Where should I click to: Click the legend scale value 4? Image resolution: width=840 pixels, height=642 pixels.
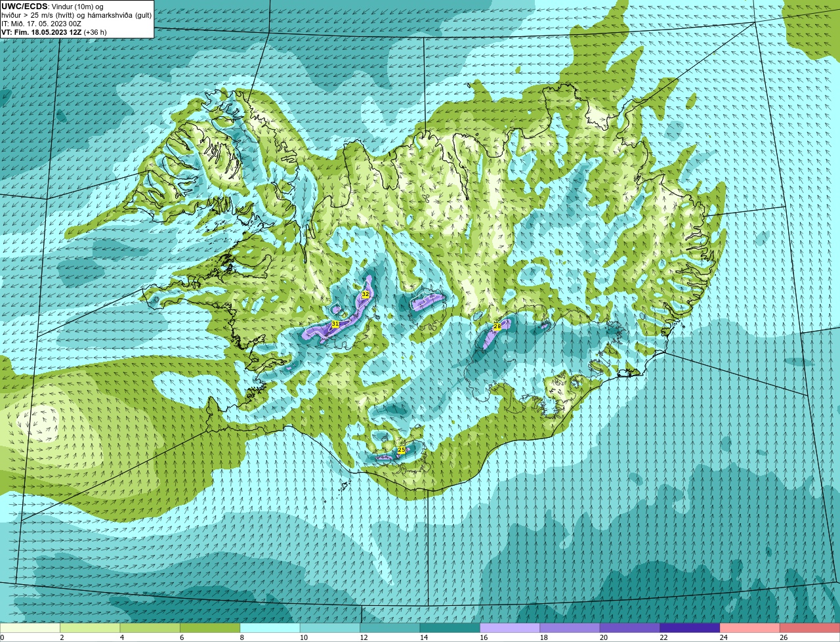122,637
